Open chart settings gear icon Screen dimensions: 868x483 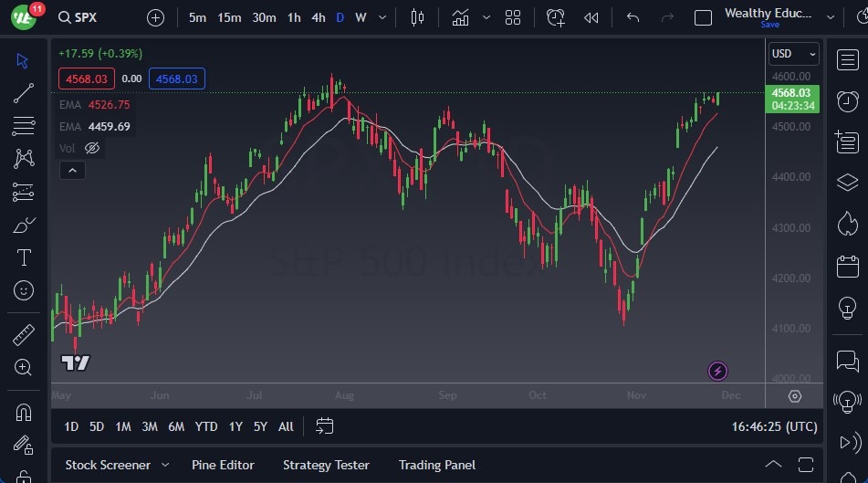coord(795,396)
